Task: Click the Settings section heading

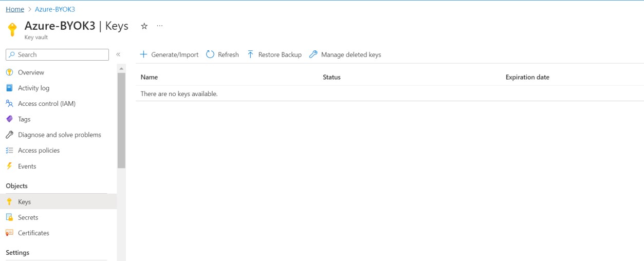Action: pos(17,253)
